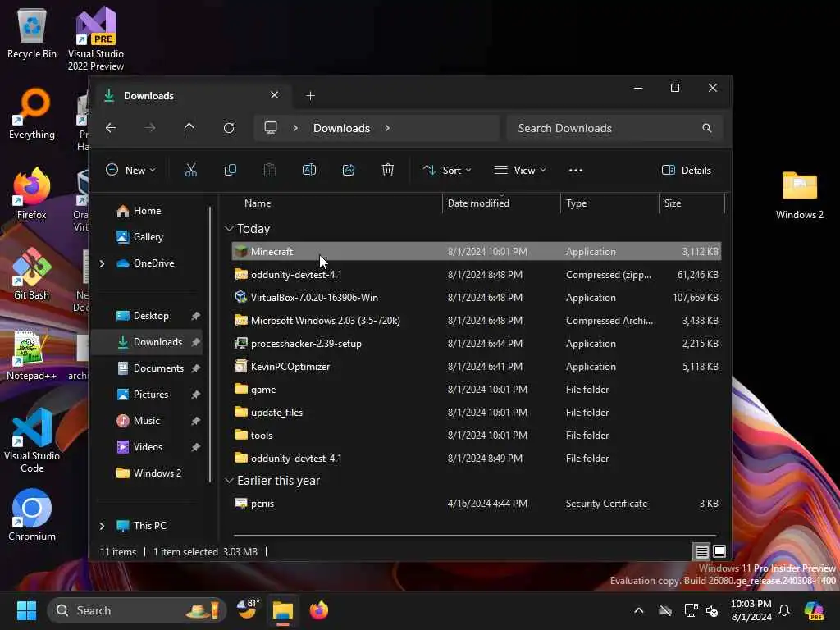Viewport: 840px width, 630px height.
Task: Refresh the Downloads folder
Action: pos(229,128)
